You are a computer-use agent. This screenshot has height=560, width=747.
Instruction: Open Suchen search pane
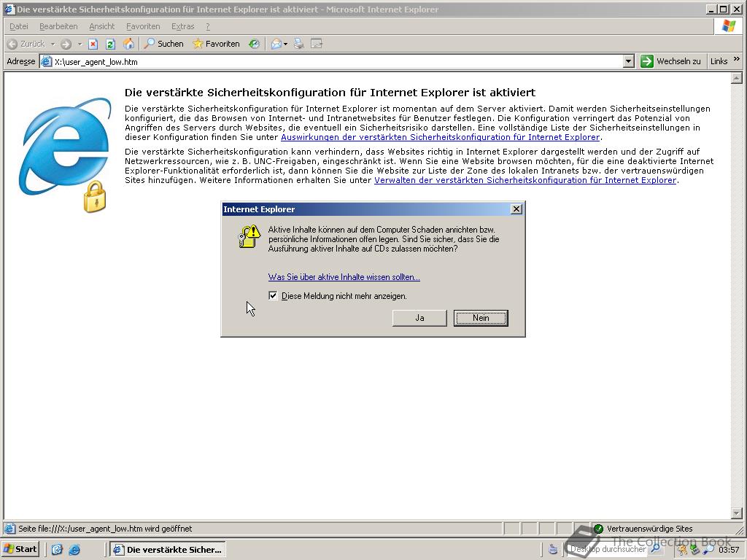pos(164,44)
